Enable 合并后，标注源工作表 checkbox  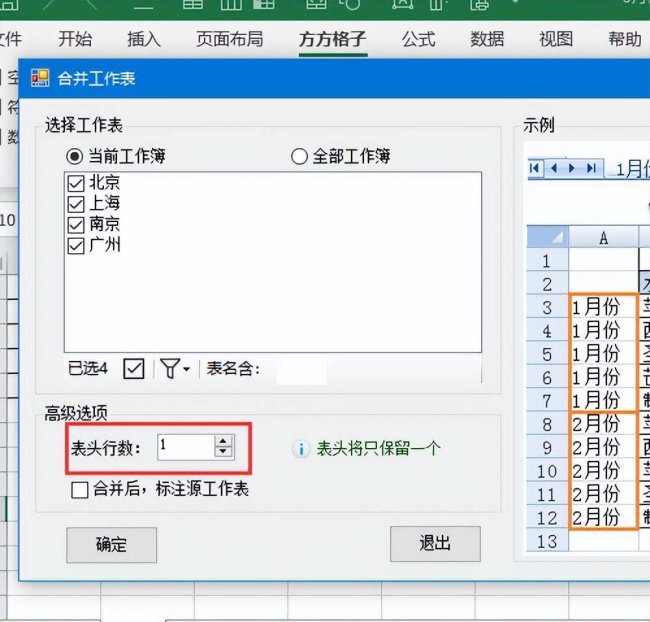pyautogui.click(x=80, y=490)
